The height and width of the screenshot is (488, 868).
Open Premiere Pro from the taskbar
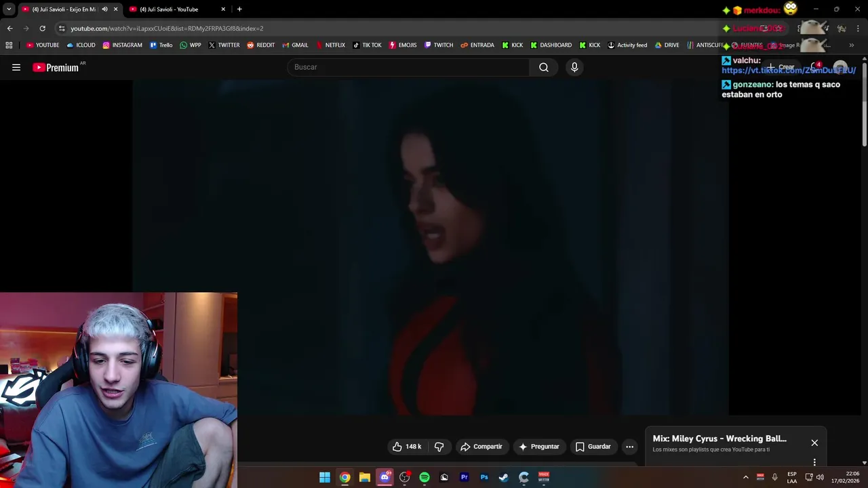465,477
